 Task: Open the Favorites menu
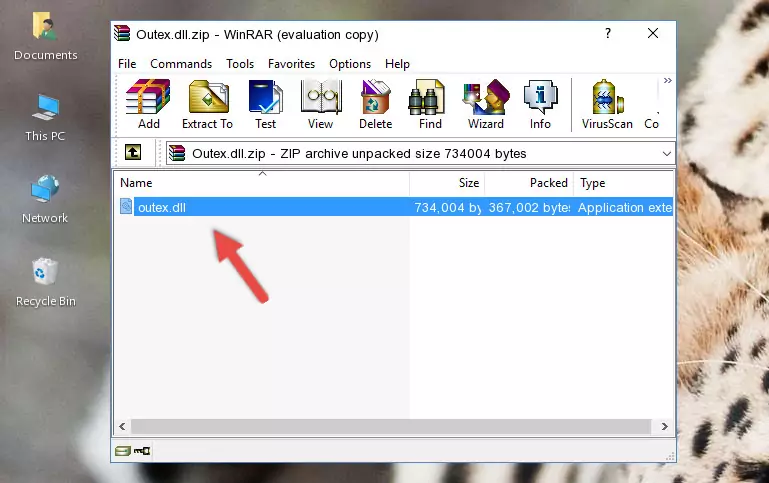[x=291, y=64]
